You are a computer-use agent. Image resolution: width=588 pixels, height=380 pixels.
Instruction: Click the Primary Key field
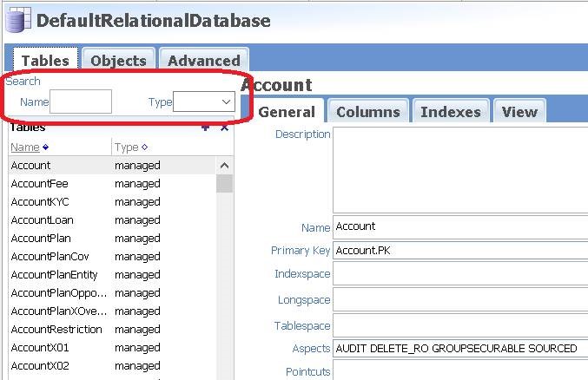(x=460, y=251)
